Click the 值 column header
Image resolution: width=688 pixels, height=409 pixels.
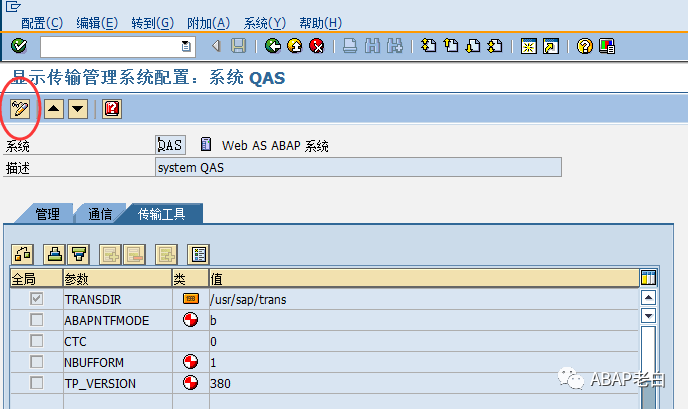(424, 278)
